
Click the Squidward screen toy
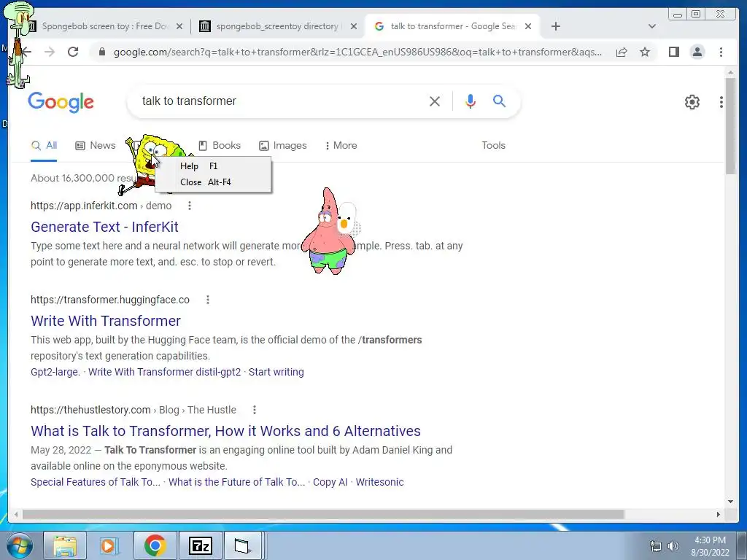[18, 45]
